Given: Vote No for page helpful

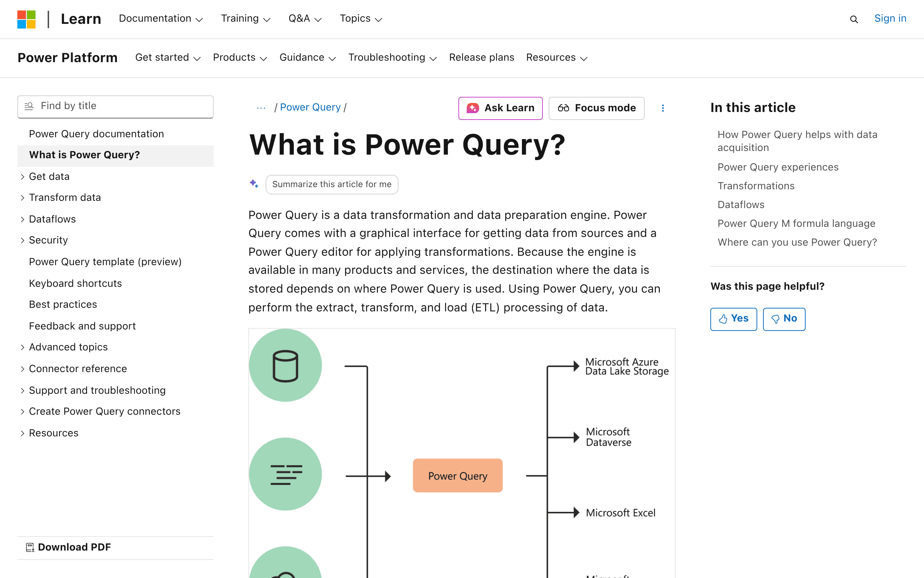Looking at the screenshot, I should point(784,319).
